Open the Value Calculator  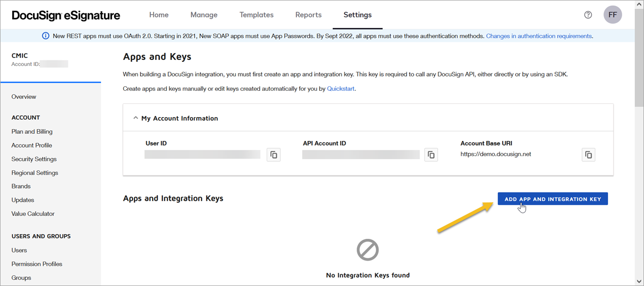click(x=33, y=213)
